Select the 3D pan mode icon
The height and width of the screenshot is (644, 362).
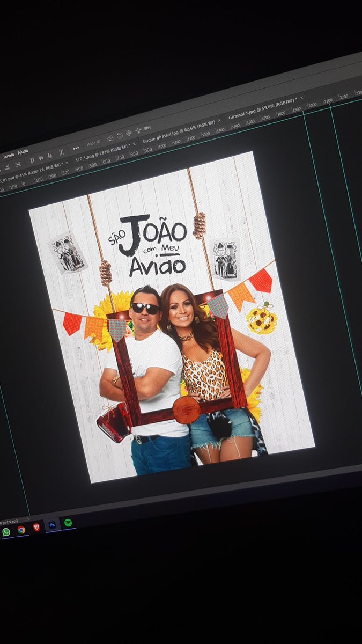tap(129, 133)
